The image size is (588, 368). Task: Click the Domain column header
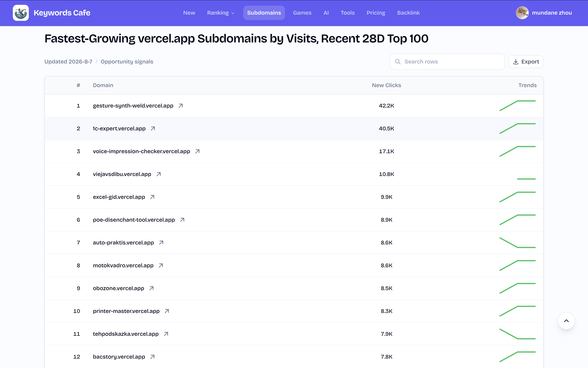(103, 85)
